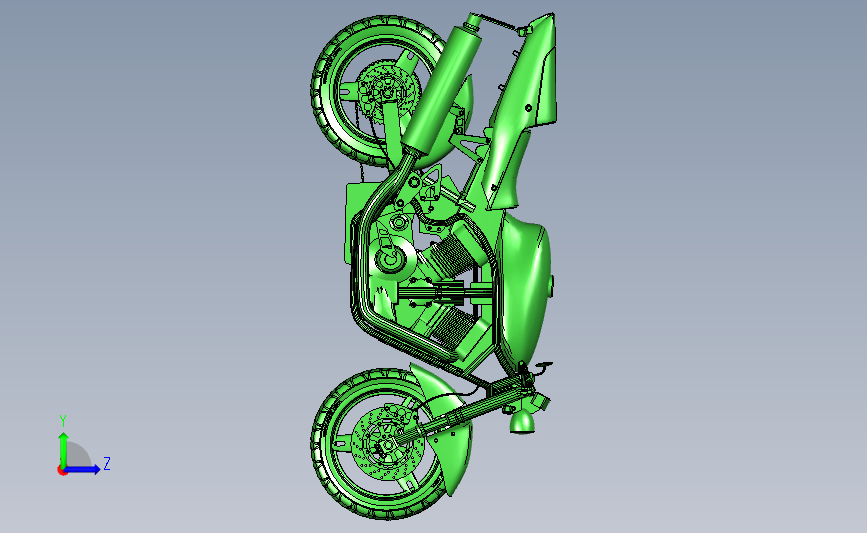Select the motorcycle fuel tank body
Screen dimensions: 867x533
coord(524,290)
